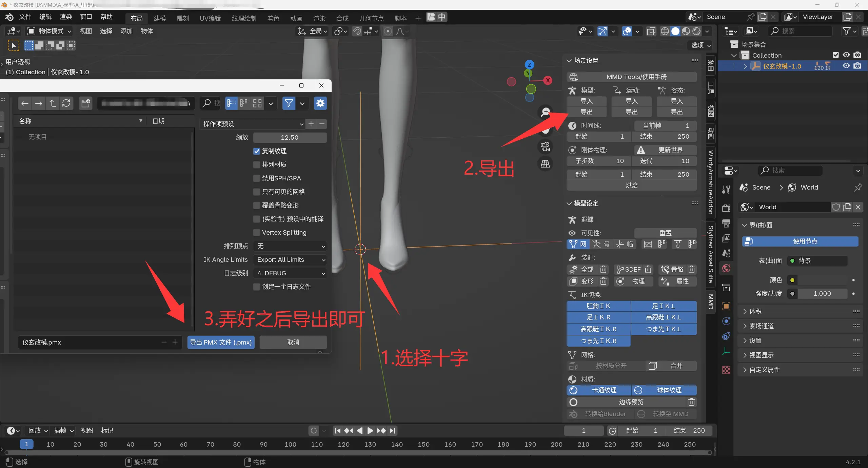
Task: Click the refresh file list icon
Action: tap(66, 103)
